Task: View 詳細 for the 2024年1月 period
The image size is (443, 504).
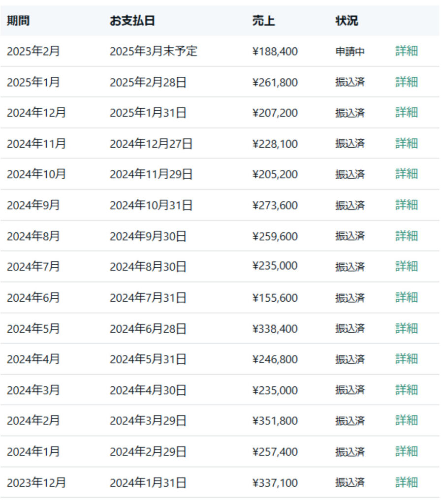Action: pos(407,451)
